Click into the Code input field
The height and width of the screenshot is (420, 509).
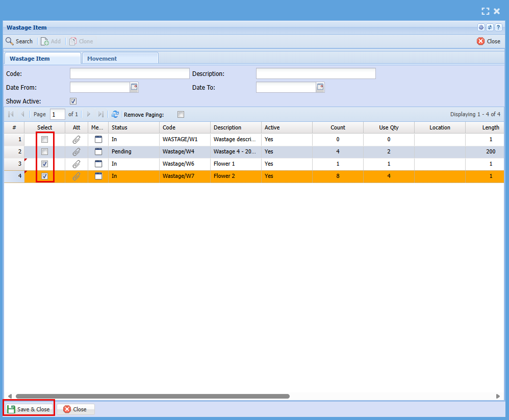[129, 74]
